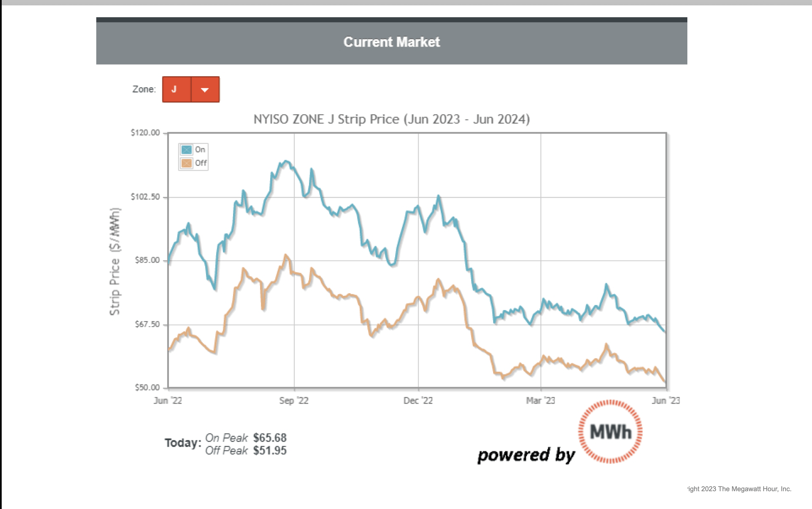Click the 'powered by' text

(x=526, y=455)
